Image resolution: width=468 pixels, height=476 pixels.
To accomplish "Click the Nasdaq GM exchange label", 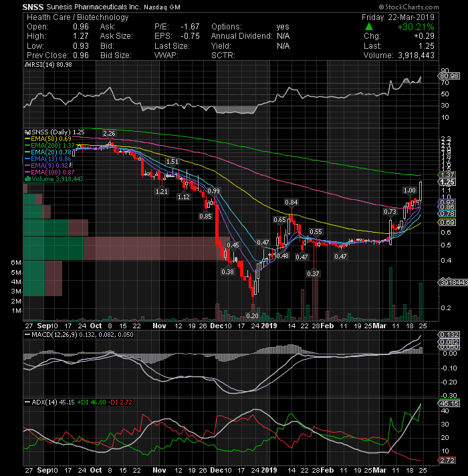I will click(162, 7).
